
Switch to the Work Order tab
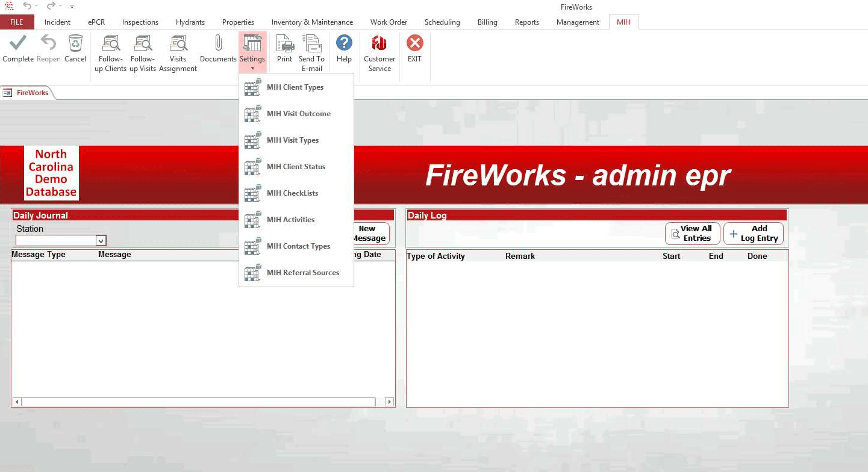click(389, 22)
